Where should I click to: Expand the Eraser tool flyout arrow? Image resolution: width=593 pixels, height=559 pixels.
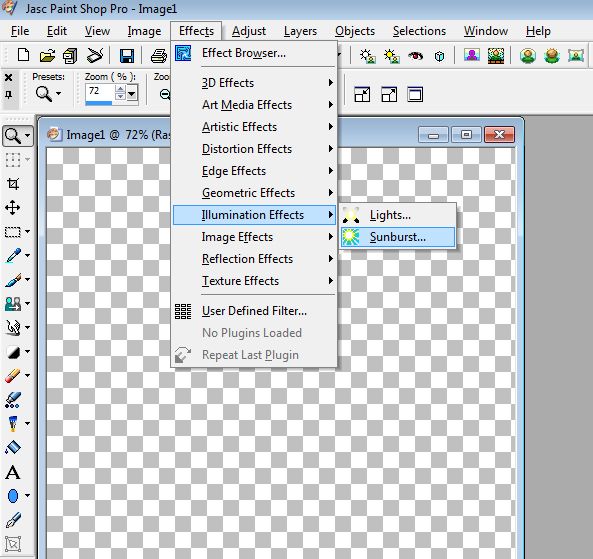(27, 376)
